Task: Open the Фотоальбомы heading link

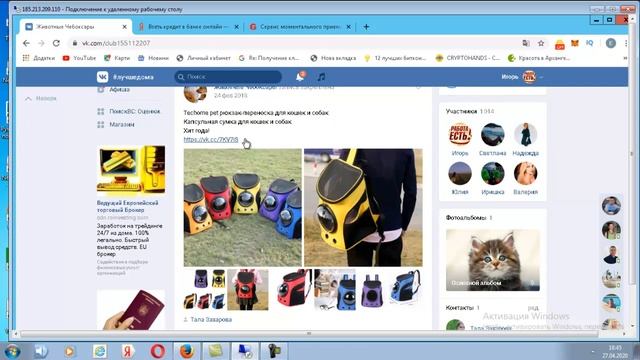Action: (x=466, y=218)
